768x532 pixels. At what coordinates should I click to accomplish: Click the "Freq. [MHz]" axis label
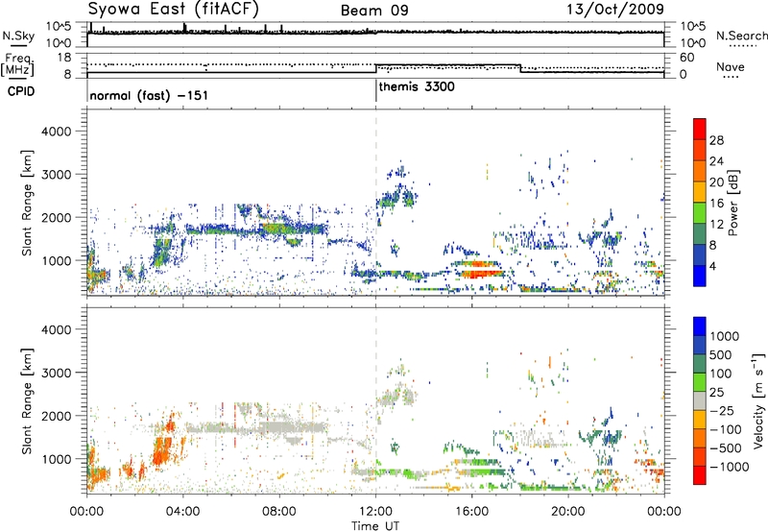[17, 64]
